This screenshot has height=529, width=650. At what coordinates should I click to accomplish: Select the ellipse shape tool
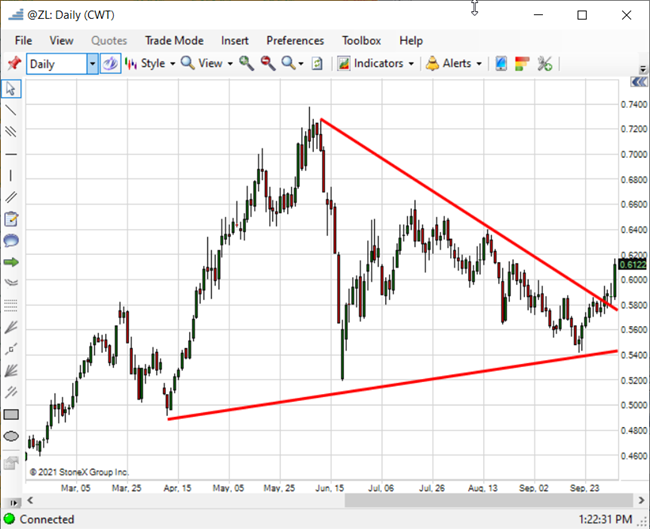pos(11,436)
